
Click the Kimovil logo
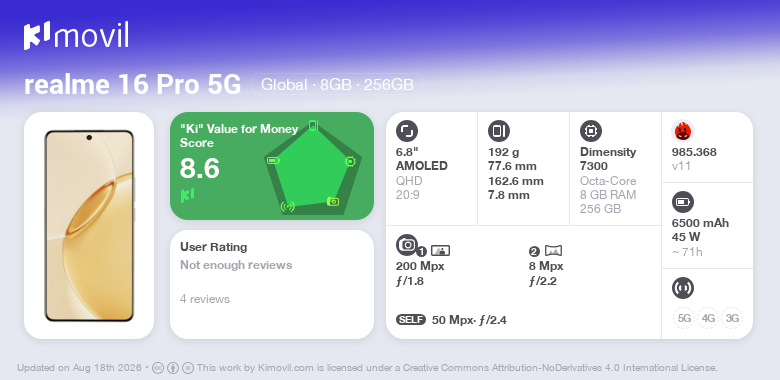point(76,36)
